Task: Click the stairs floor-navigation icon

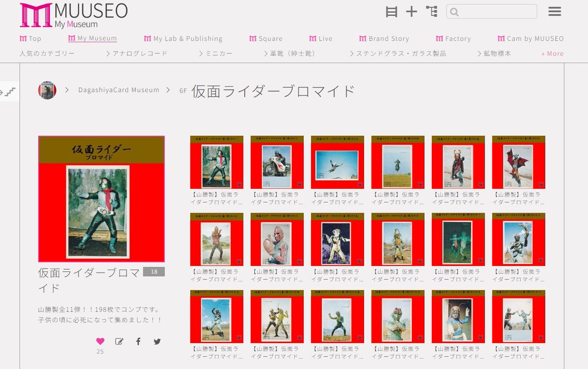Action: pyautogui.click(x=10, y=91)
